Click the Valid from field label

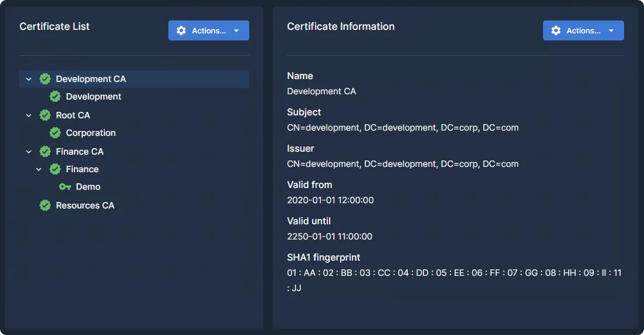tap(309, 184)
